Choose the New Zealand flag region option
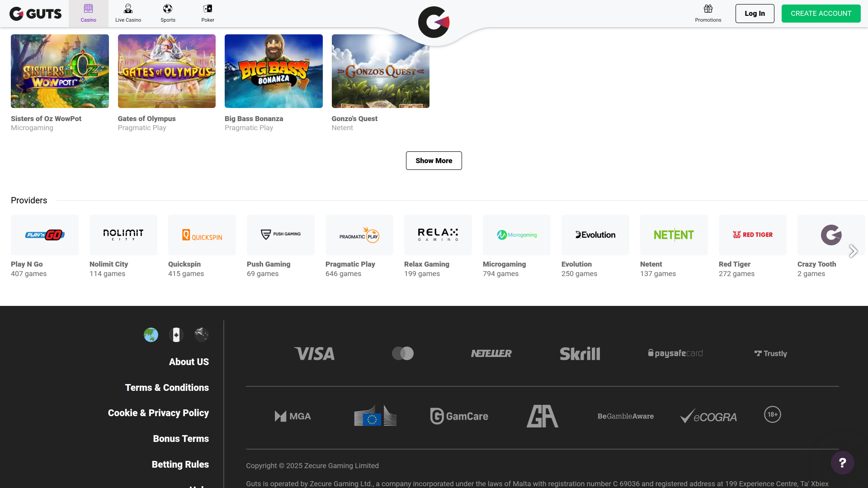Viewport: 868px width, 488px height. click(201, 335)
